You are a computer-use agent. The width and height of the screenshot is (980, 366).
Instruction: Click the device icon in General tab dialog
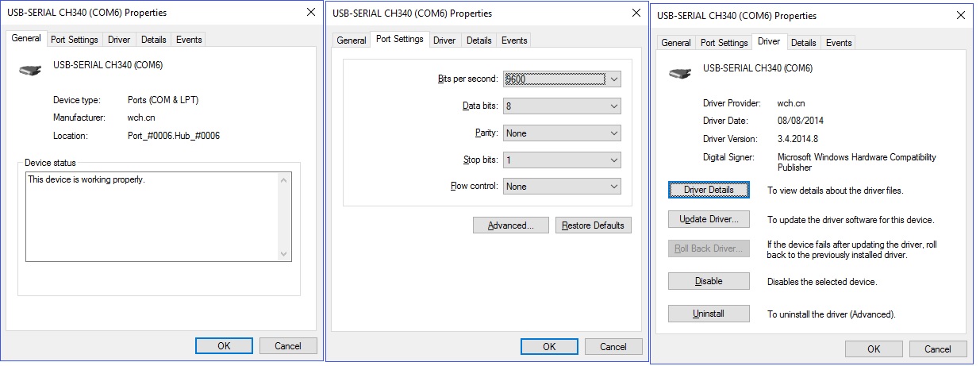pos(29,71)
